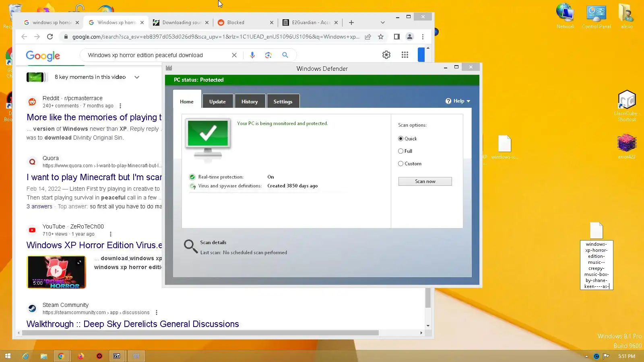Expand the 8 key moments section

(x=137, y=77)
